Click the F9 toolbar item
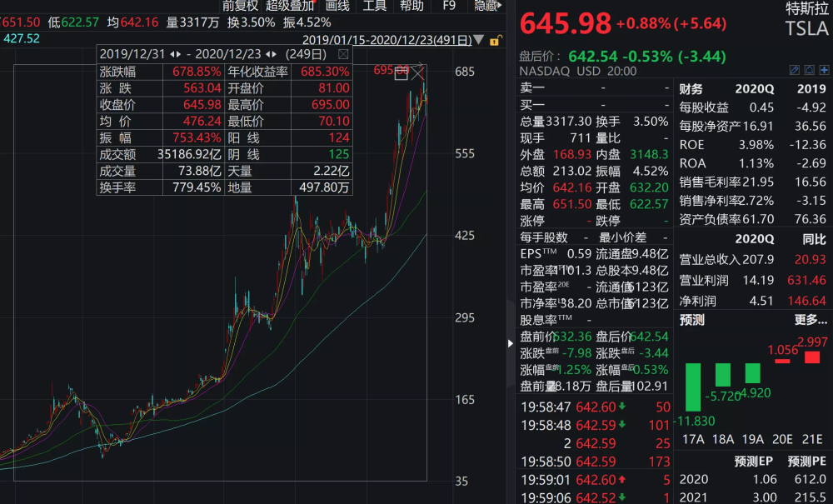The image size is (833, 504). (x=450, y=6)
